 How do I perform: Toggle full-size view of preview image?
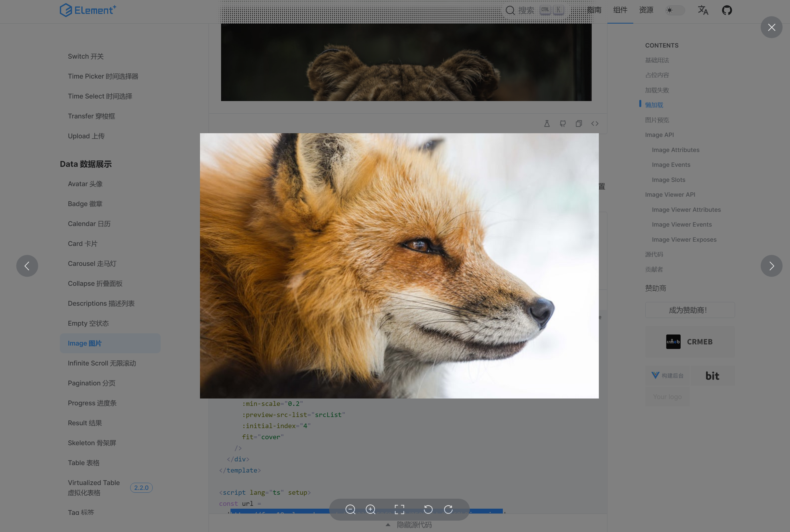399,509
